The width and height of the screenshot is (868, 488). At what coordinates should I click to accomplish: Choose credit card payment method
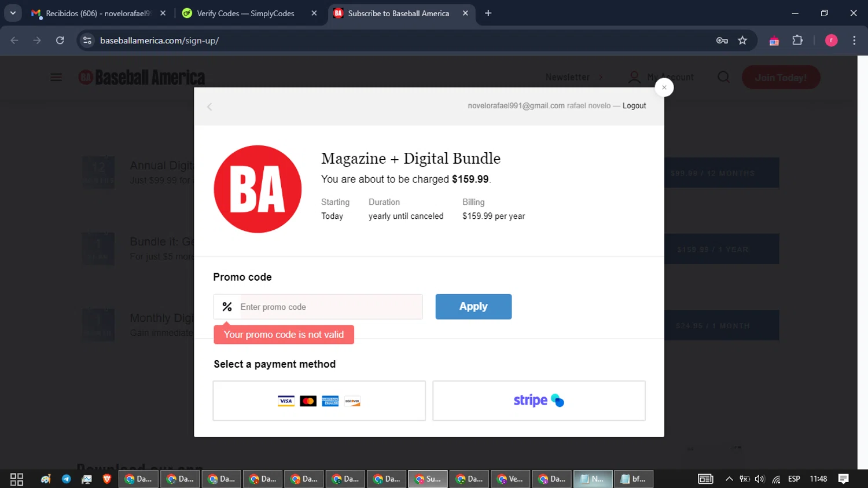(x=319, y=401)
